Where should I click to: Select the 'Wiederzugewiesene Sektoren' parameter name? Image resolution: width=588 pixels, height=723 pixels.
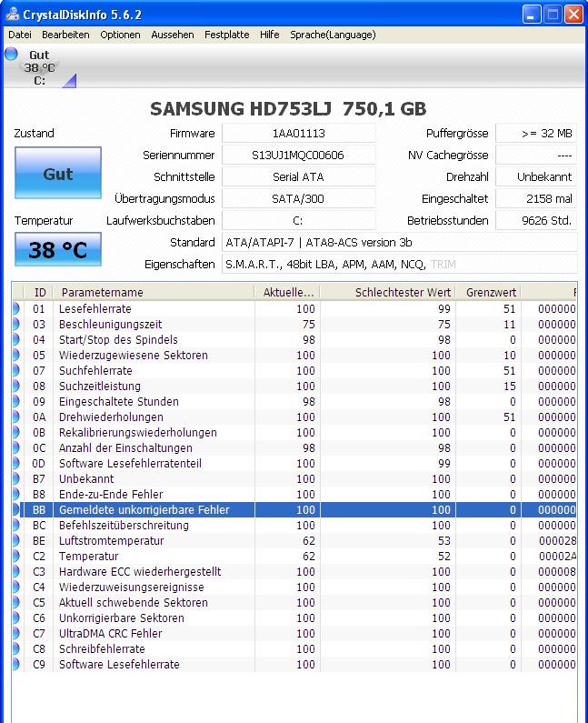(134, 355)
